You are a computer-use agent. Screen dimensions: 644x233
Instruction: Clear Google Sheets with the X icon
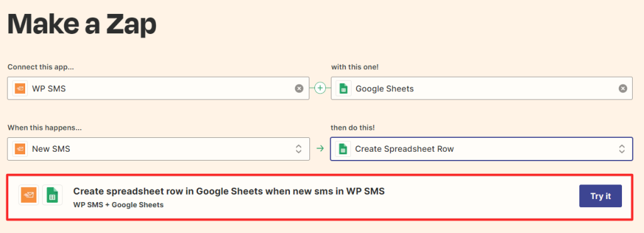pyautogui.click(x=623, y=88)
